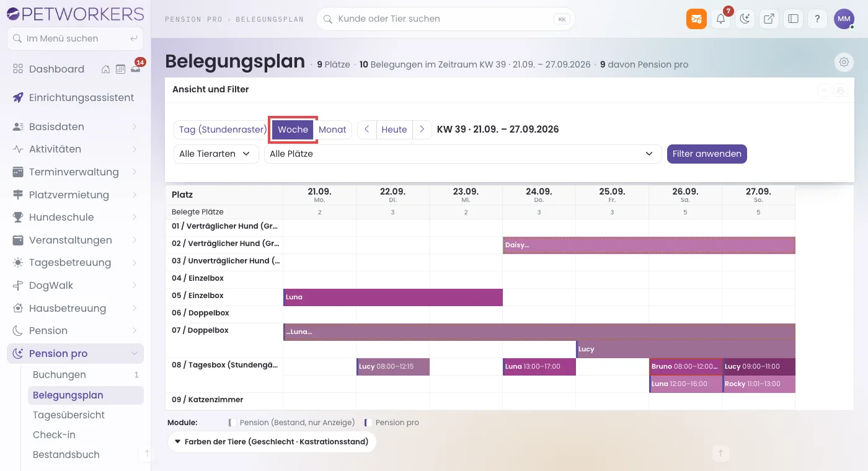The width and height of the screenshot is (868, 471).
Task: Jump to Heute in the calendar
Action: click(394, 130)
